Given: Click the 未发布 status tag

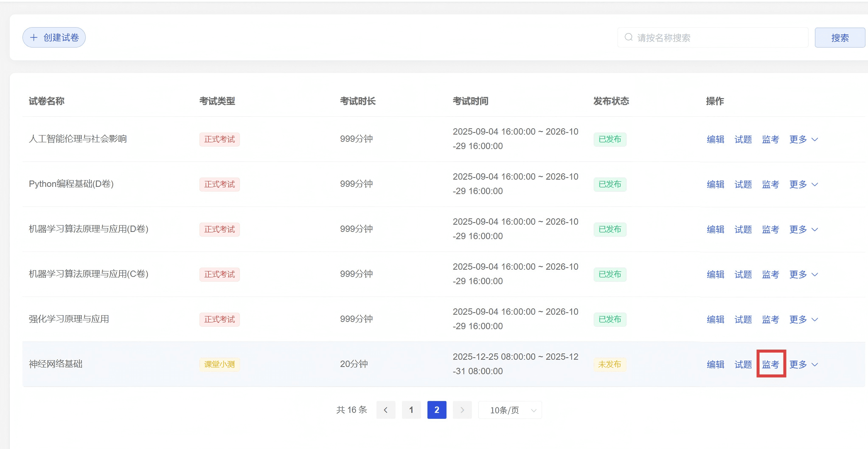Looking at the screenshot, I should point(609,364).
